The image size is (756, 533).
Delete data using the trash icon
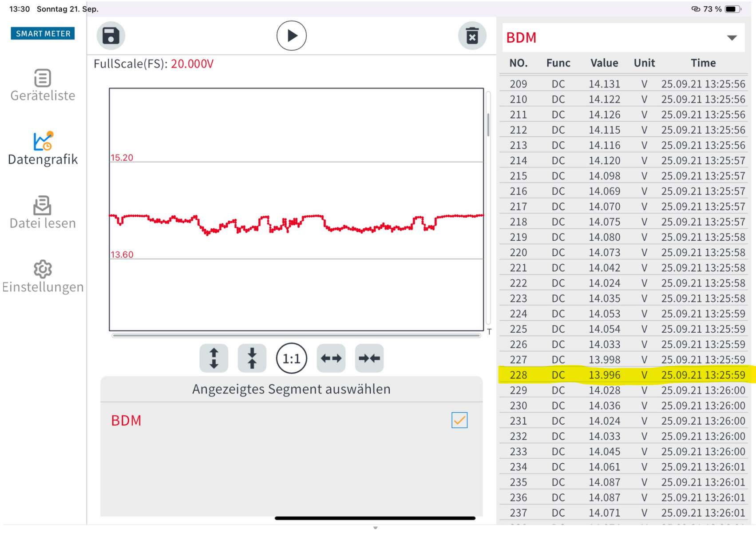click(472, 36)
